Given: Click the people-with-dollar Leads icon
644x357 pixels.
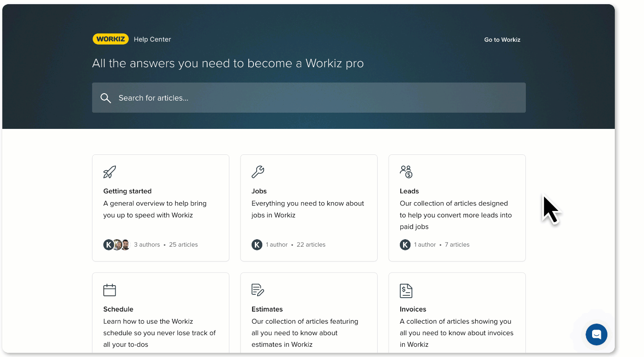Looking at the screenshot, I should pyautogui.click(x=406, y=172).
